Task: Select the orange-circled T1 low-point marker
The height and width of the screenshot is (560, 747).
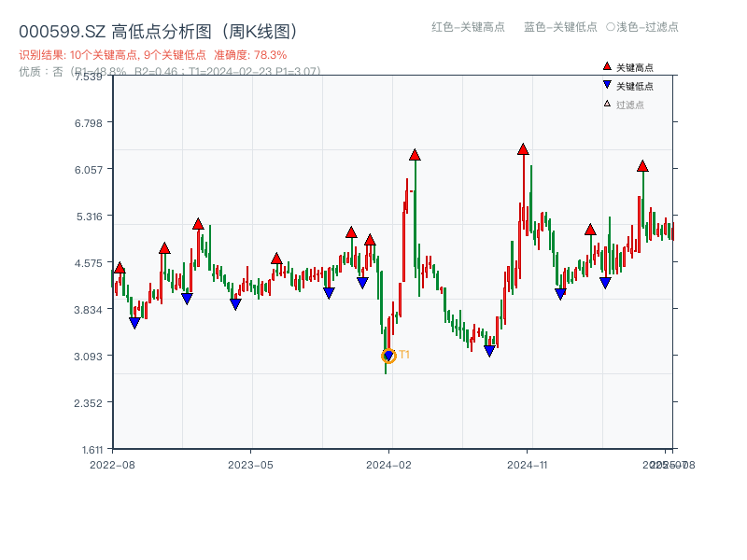Action: [x=388, y=356]
